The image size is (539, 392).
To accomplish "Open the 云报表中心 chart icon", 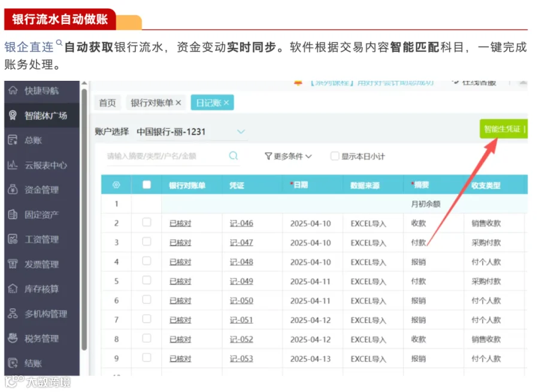I will (13, 165).
